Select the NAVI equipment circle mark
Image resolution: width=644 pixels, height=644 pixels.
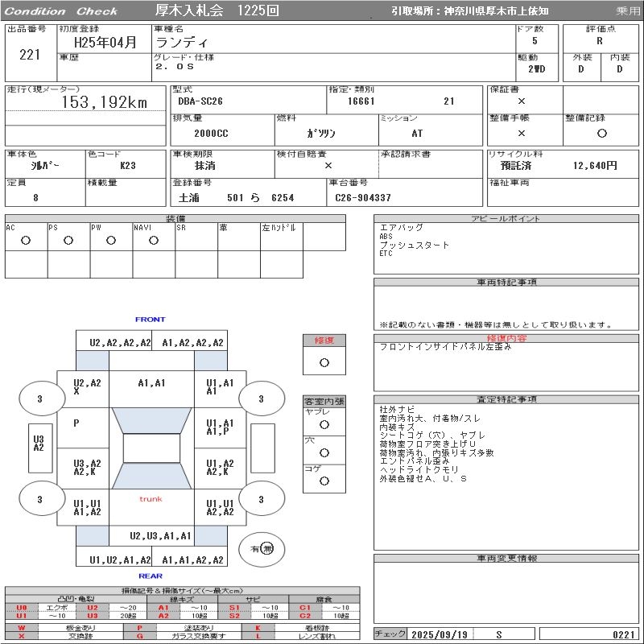point(154,241)
